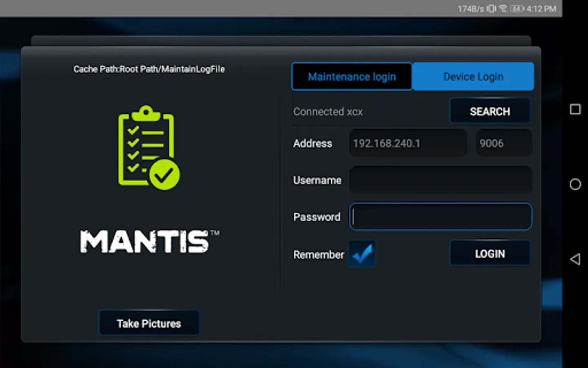
Task: Open Take Pictures
Action: tap(149, 323)
